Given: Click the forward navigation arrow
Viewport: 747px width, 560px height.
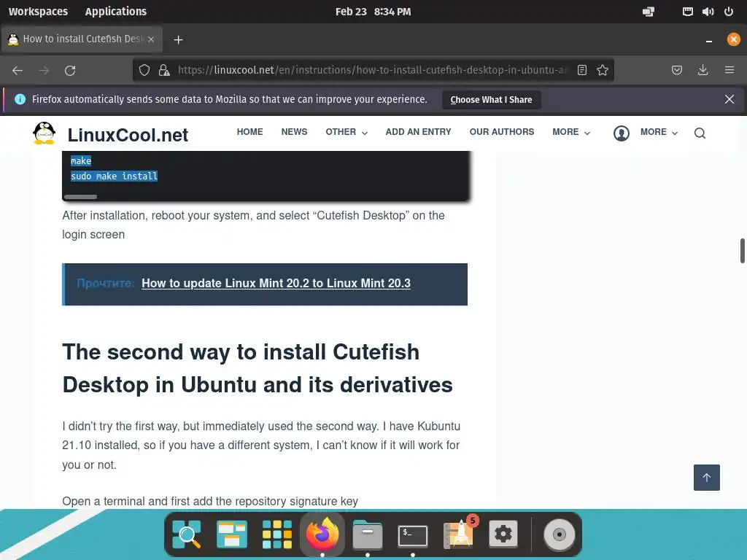Looking at the screenshot, I should 44,71.
